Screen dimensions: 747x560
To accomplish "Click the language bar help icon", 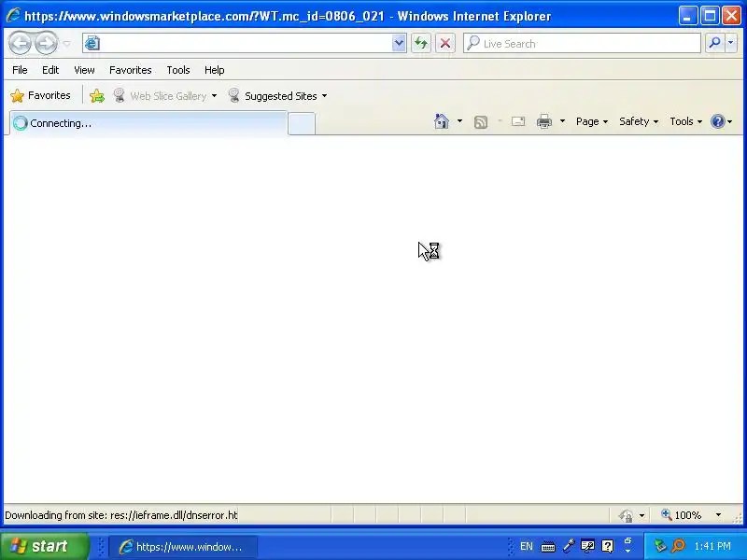I will point(608,546).
